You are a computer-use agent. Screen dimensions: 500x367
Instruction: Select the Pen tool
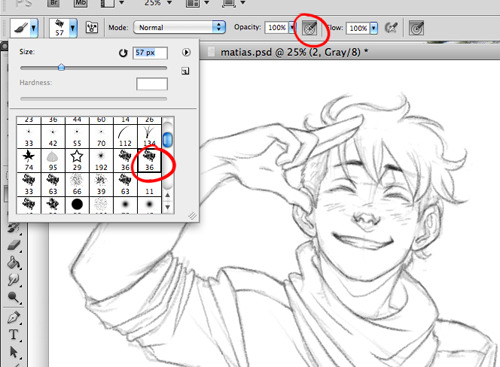[13, 317]
